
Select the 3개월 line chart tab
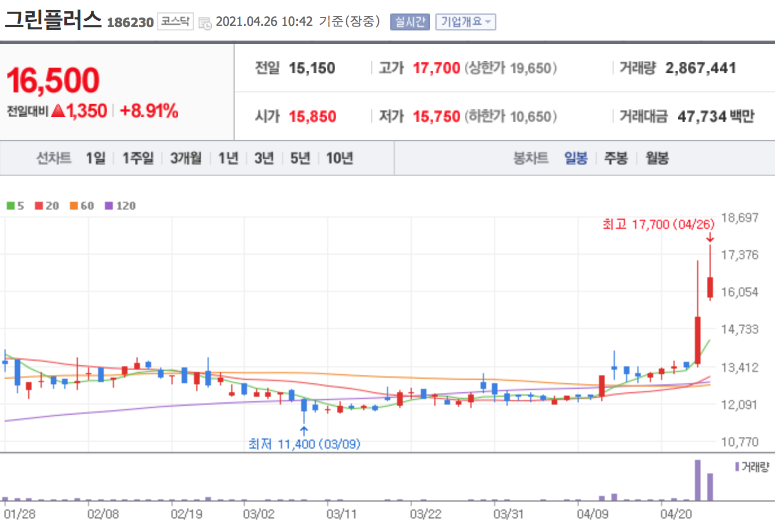click(186, 158)
